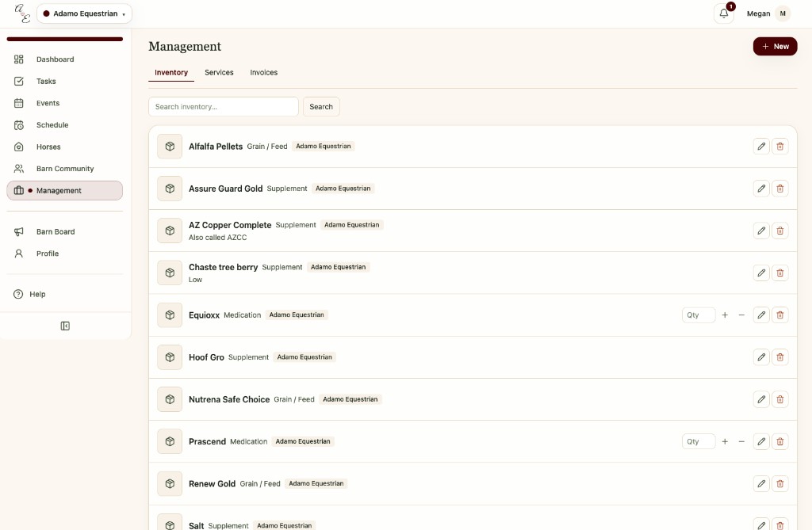Delete the Prascend medication item
This screenshot has height=530, width=812.
(x=780, y=441)
